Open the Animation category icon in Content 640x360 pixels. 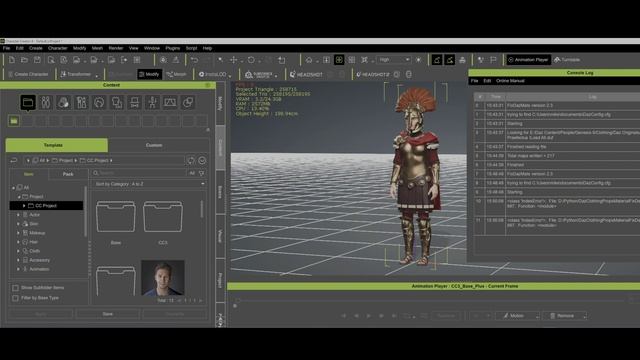[152, 102]
